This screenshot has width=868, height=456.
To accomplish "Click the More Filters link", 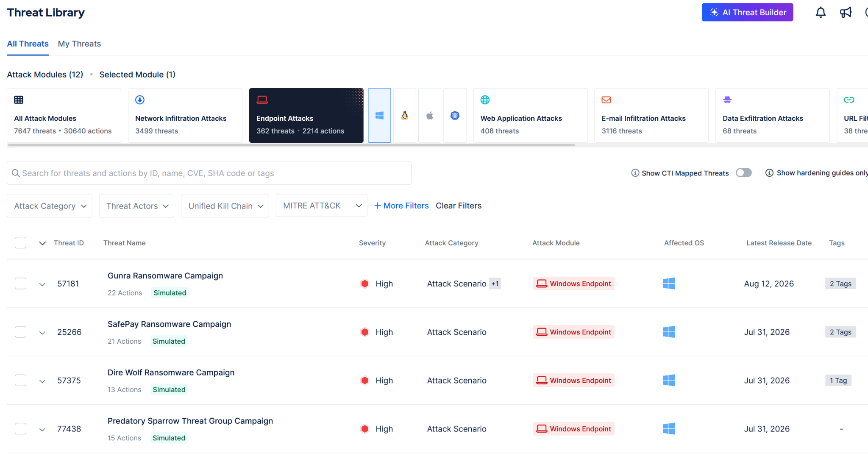I will pos(401,206).
